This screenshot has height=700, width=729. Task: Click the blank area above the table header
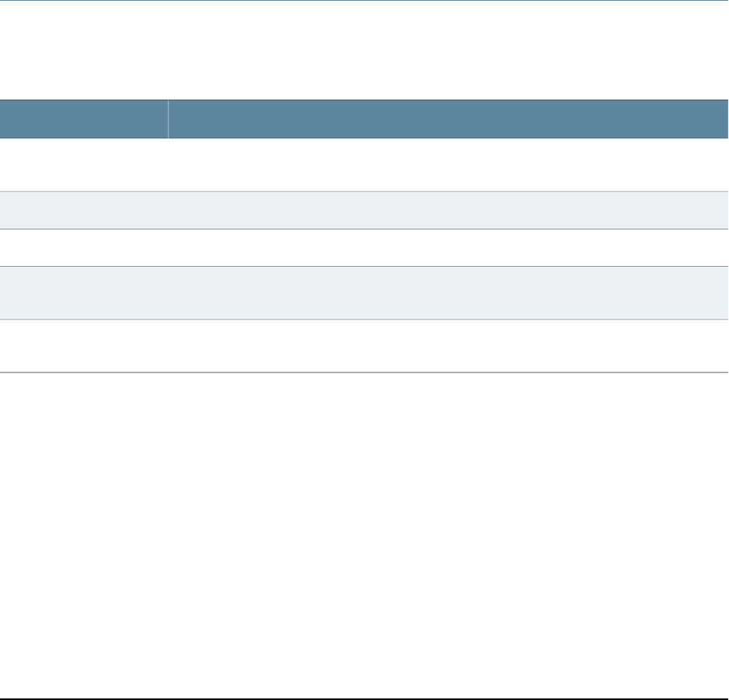[x=364, y=51]
